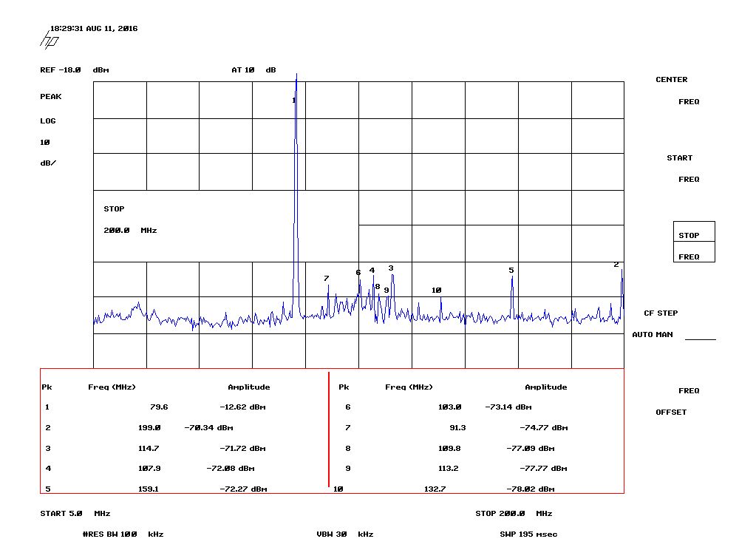
Task: Select peak marker 7 on the trace
Action: point(326,279)
